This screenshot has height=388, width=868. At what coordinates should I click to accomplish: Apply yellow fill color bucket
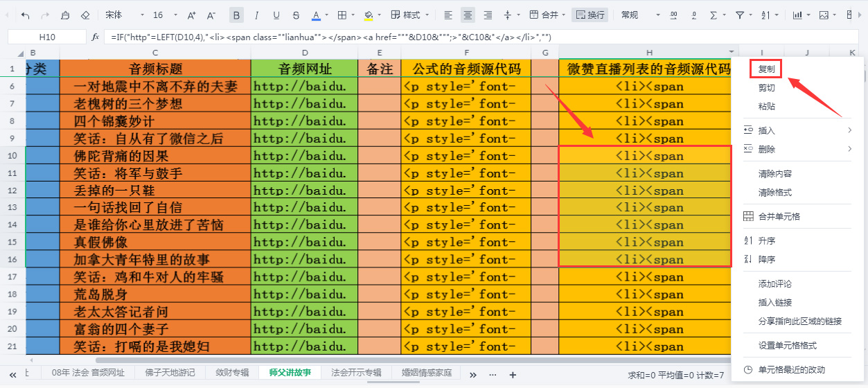point(369,15)
